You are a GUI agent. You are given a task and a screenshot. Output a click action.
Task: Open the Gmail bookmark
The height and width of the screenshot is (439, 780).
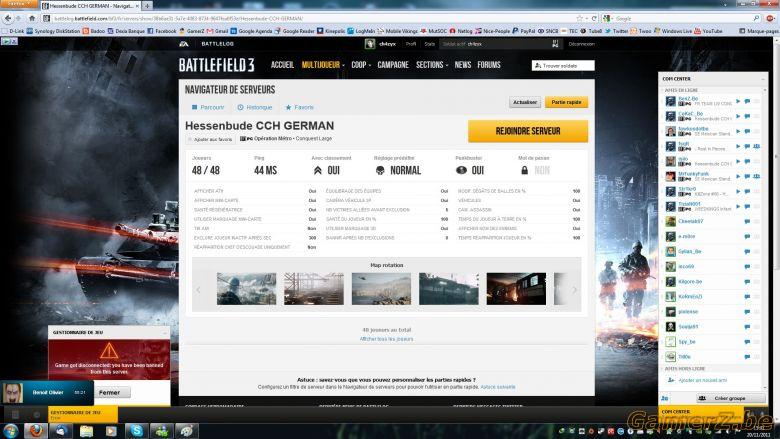coord(217,31)
